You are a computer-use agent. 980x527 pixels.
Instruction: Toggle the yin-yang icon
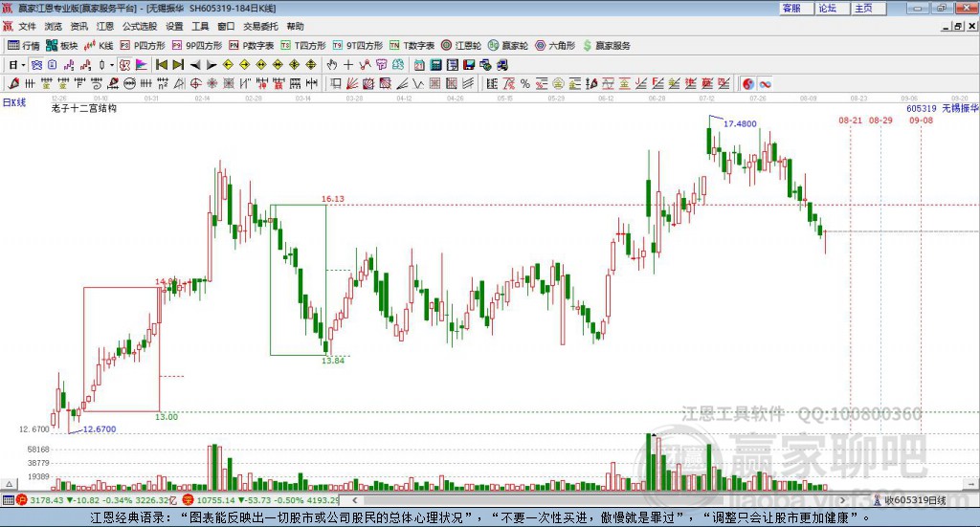tap(748, 83)
